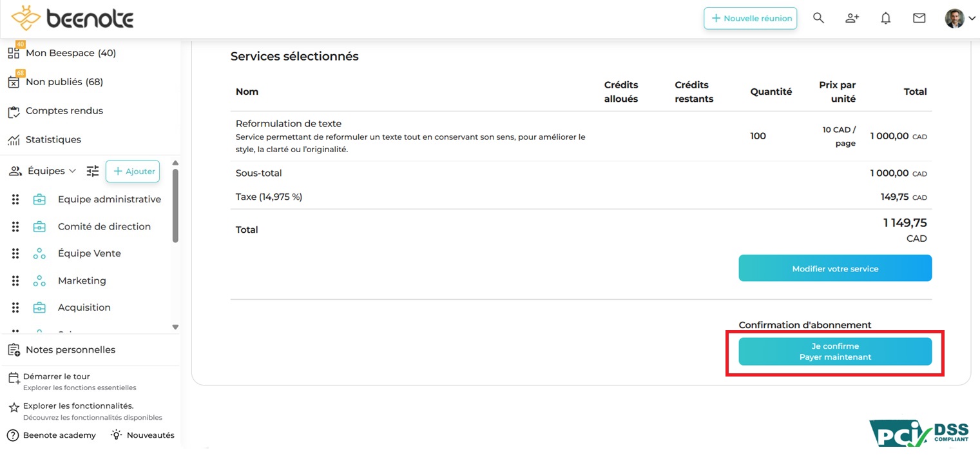Click the Ajouter team button
The image size is (980, 470).
click(x=133, y=171)
